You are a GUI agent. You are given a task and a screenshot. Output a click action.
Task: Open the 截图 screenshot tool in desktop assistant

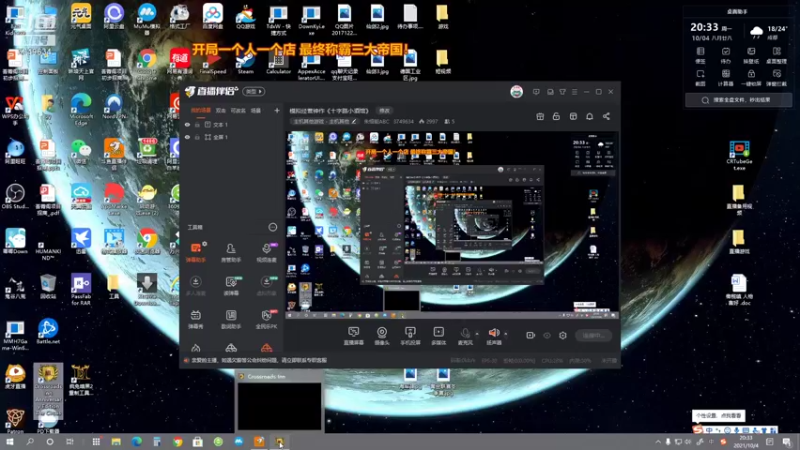coord(700,77)
